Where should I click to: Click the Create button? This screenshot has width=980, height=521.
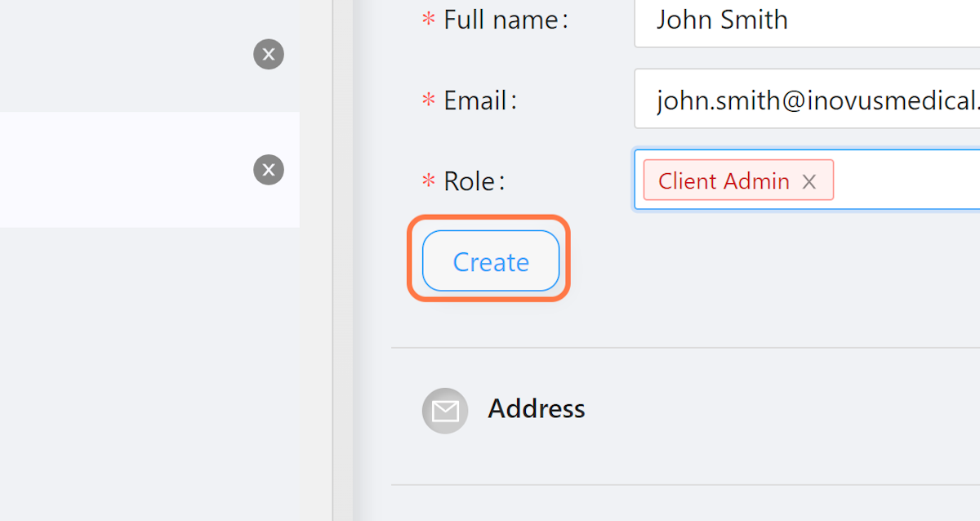coord(491,261)
